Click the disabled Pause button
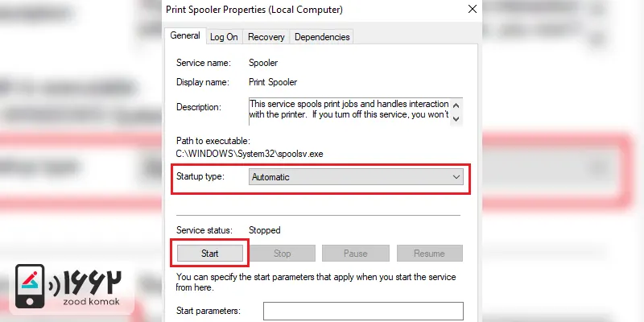 355,254
